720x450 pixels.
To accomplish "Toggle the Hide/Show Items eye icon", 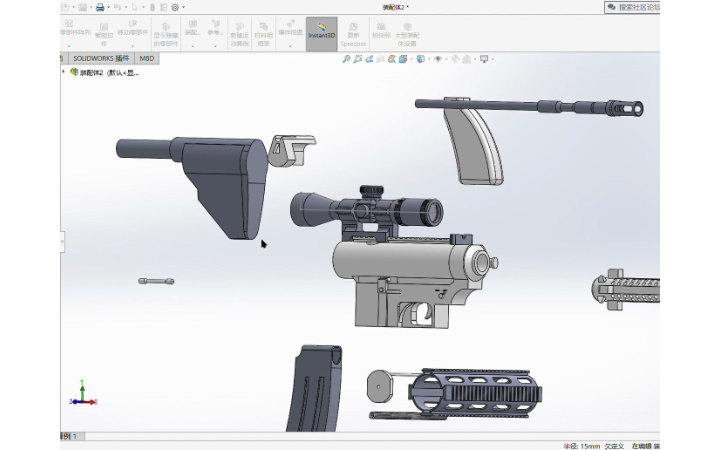I will coord(438,59).
